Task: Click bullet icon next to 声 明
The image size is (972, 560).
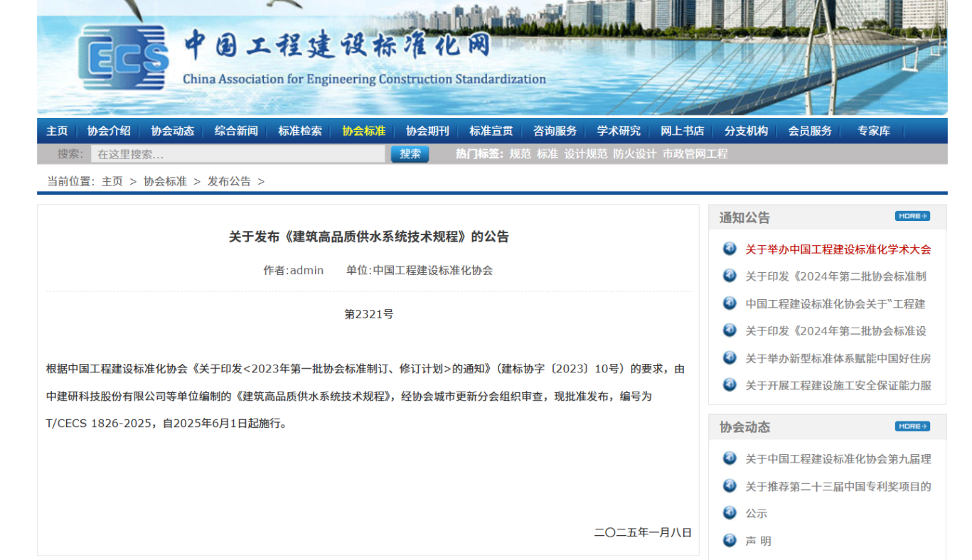Action: point(730,541)
